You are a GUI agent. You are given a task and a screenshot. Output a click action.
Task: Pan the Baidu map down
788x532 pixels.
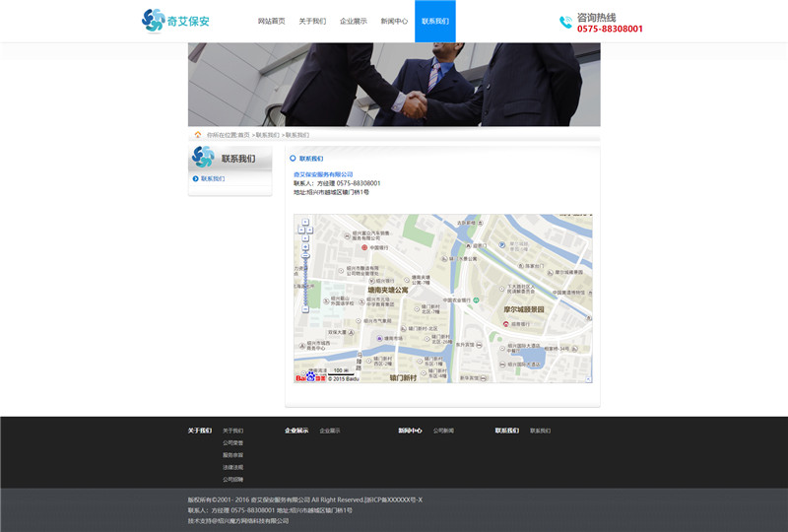pos(305,237)
